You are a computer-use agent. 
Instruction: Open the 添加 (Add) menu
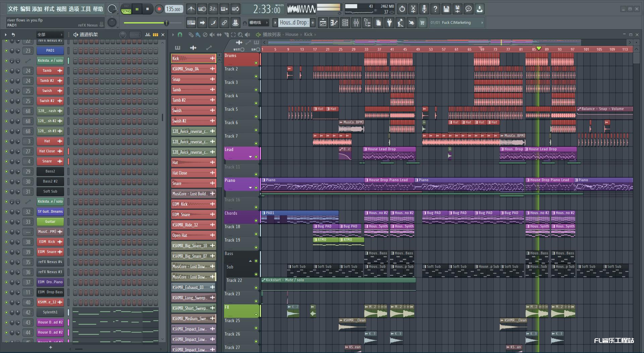click(37, 9)
